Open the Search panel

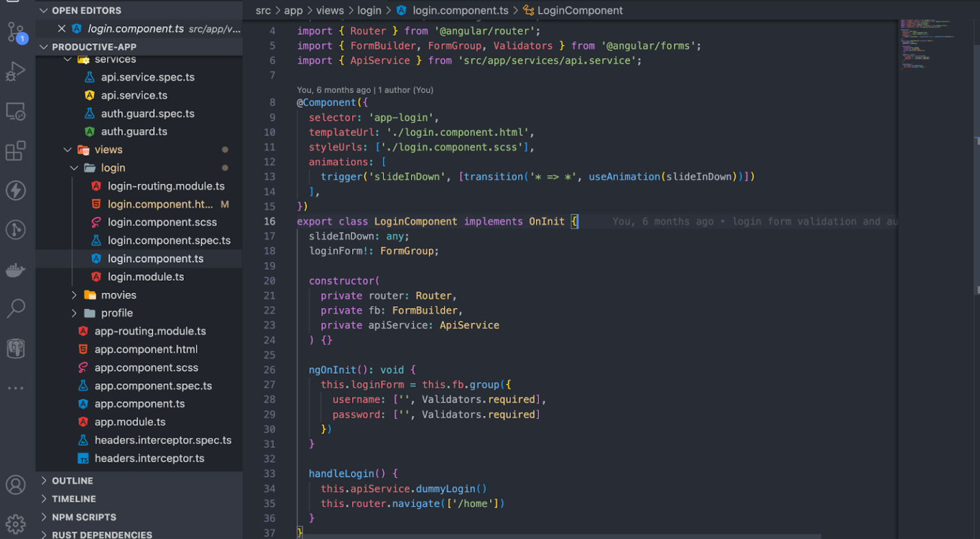(x=16, y=309)
